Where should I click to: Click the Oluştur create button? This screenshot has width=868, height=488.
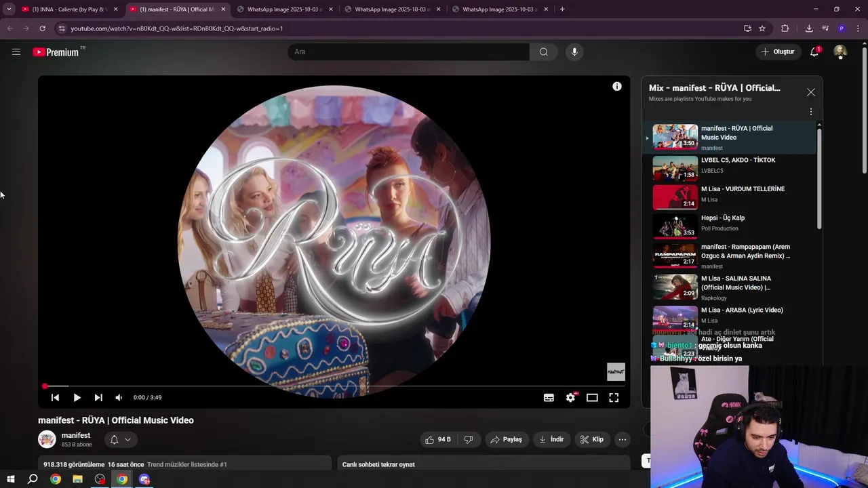[x=777, y=52]
